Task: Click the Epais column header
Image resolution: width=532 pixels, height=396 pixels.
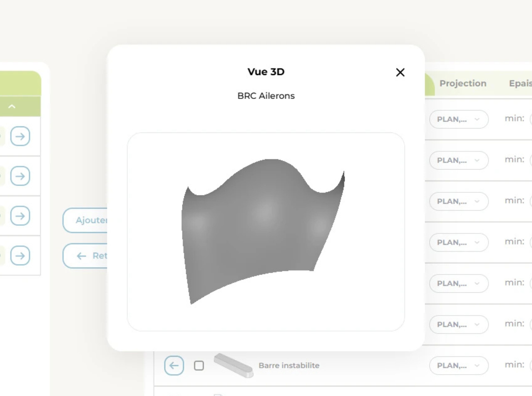Action: 520,83
